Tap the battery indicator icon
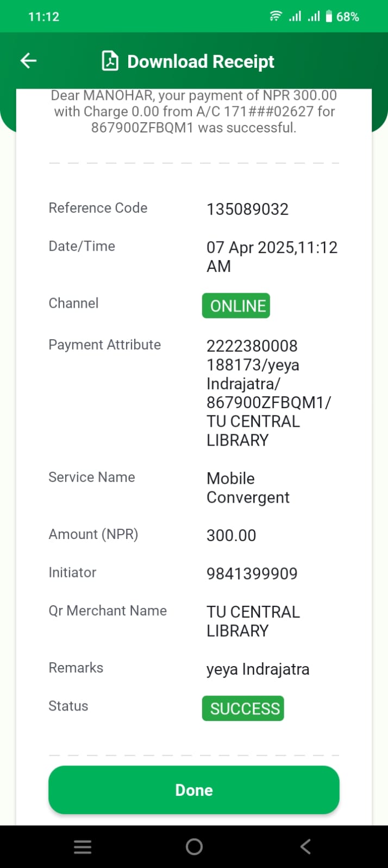The height and width of the screenshot is (868, 388). pyautogui.click(x=329, y=16)
